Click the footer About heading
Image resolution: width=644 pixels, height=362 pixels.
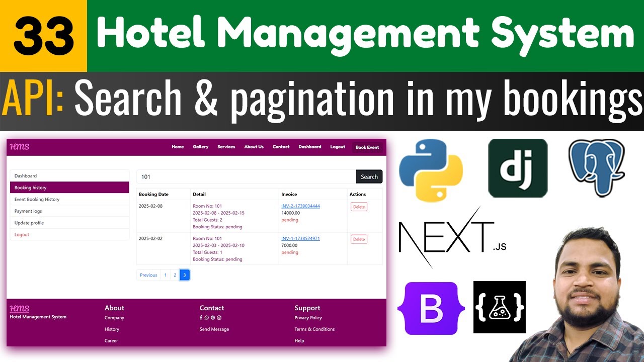(x=114, y=308)
